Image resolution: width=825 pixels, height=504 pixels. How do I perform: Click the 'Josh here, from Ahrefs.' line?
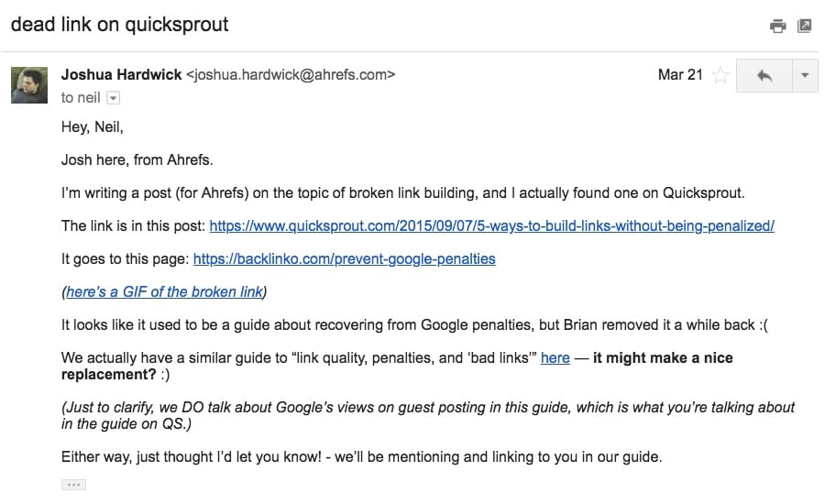coord(137,160)
